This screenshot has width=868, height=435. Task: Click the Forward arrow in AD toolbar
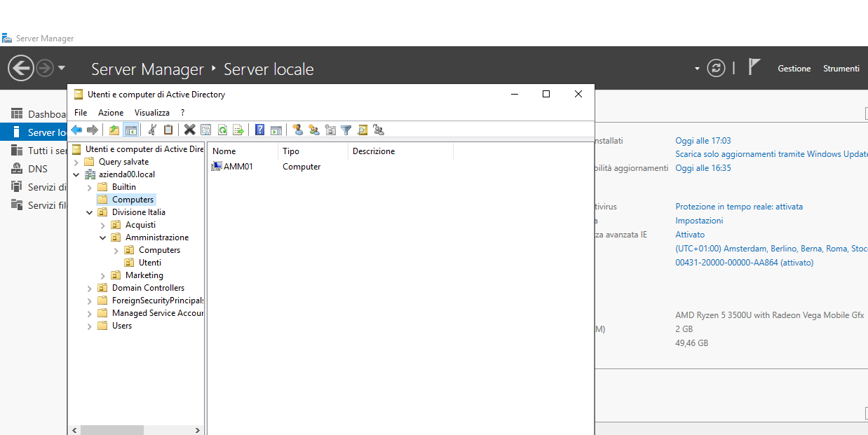click(92, 130)
